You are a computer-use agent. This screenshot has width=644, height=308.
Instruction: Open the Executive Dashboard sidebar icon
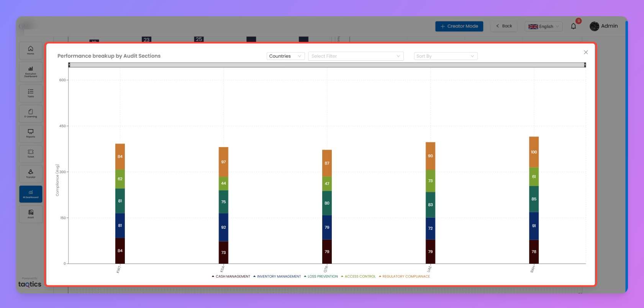click(31, 72)
